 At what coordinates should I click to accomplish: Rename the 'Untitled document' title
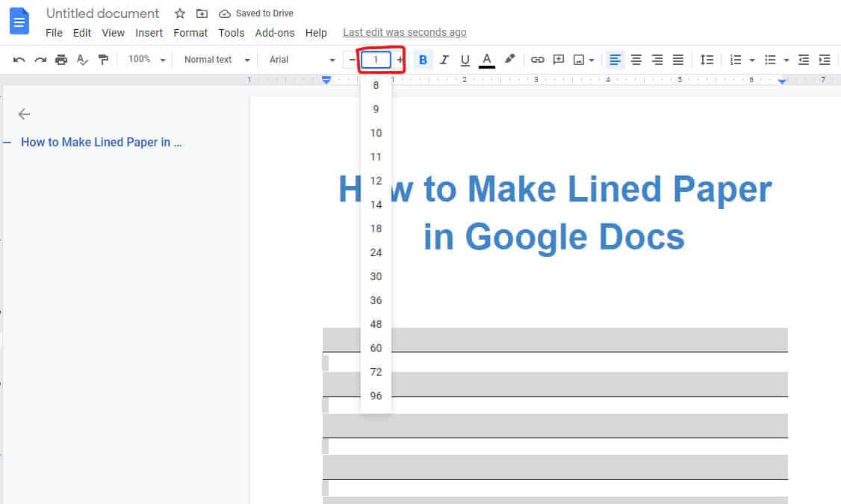click(x=102, y=13)
